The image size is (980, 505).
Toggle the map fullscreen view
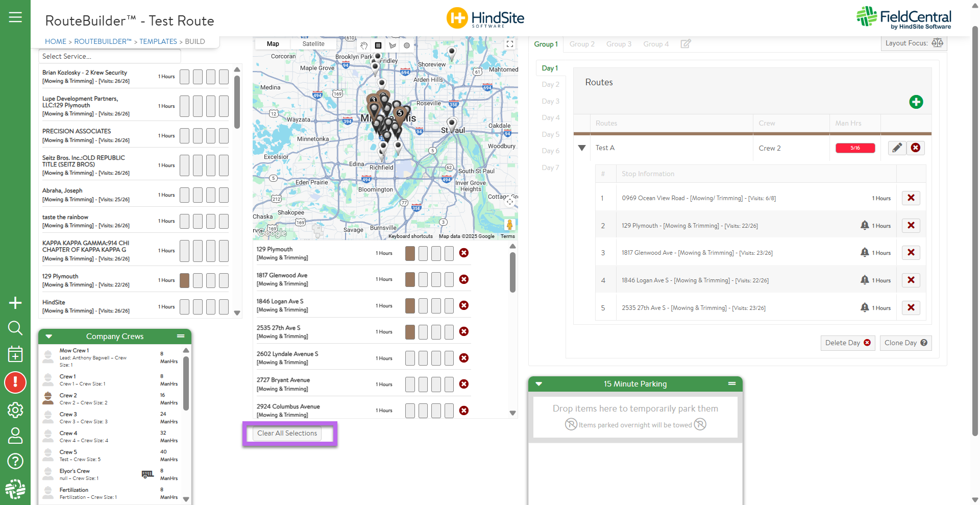[x=509, y=44]
